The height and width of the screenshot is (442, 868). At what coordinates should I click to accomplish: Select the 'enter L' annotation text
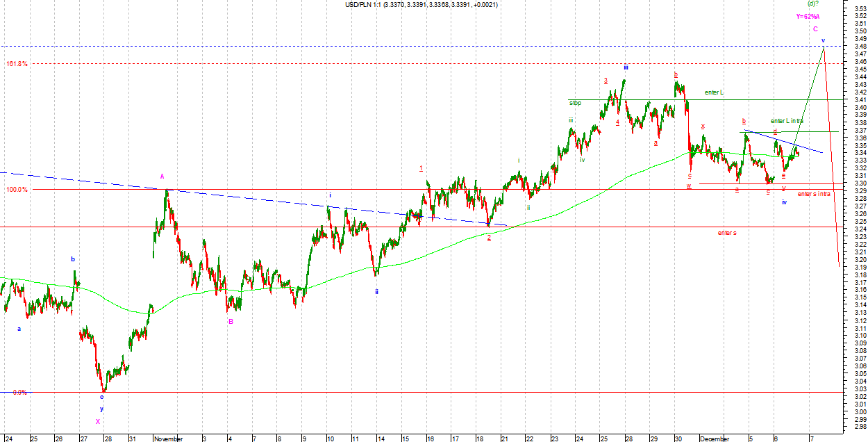714,92
